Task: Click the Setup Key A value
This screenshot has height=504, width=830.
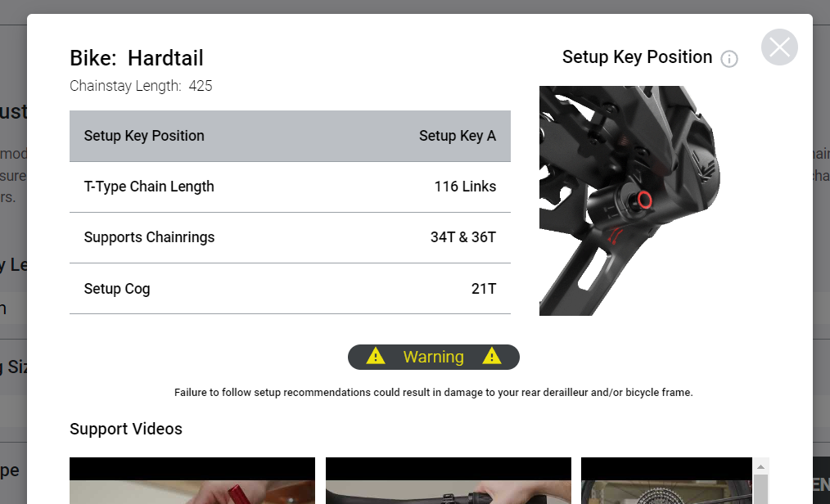Action: [457, 136]
